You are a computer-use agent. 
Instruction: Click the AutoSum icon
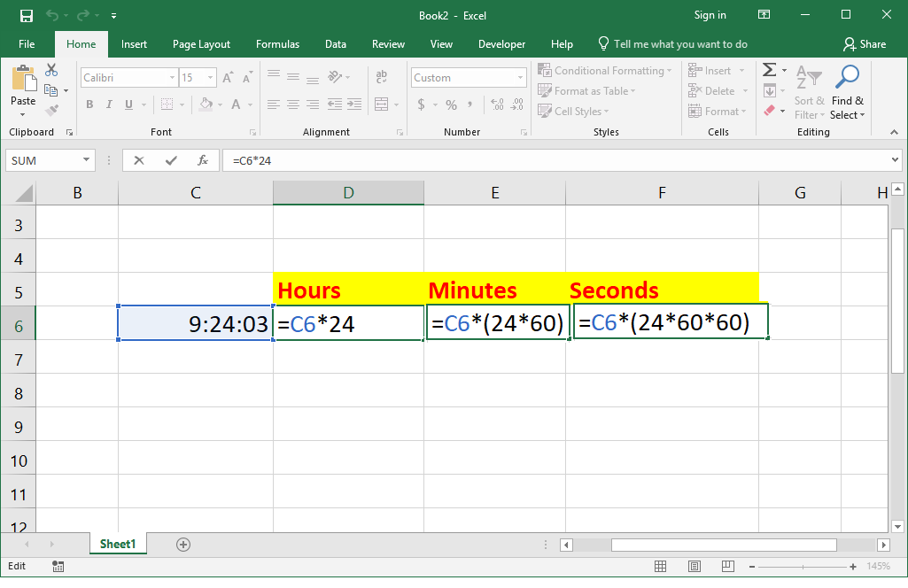(769, 69)
